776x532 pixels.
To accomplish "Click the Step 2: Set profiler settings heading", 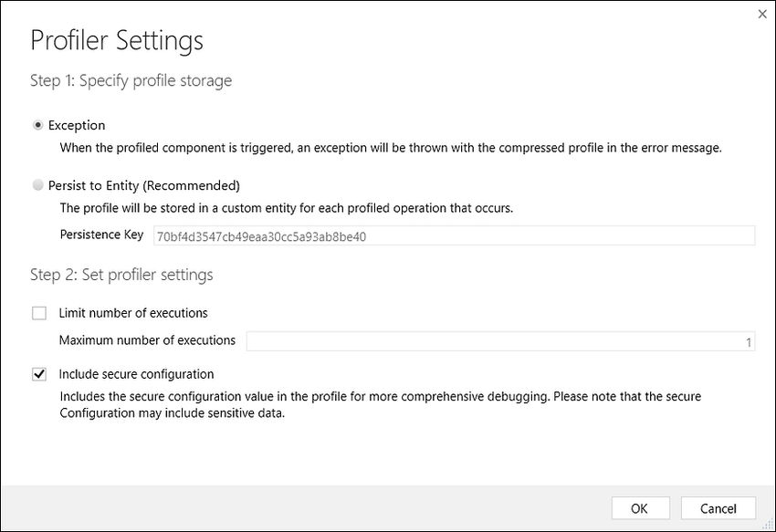I will (121, 275).
